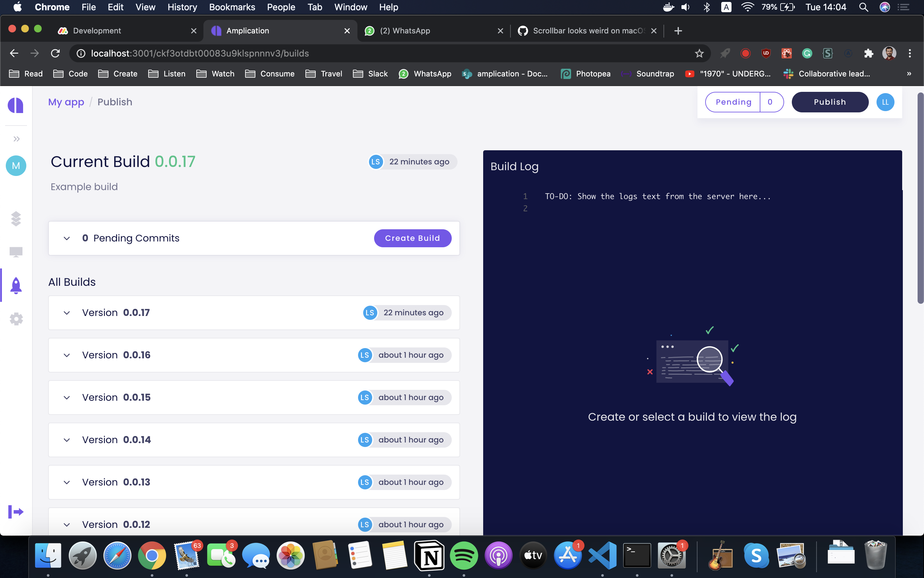Open Chrome extensions puzzle icon

coord(868,53)
